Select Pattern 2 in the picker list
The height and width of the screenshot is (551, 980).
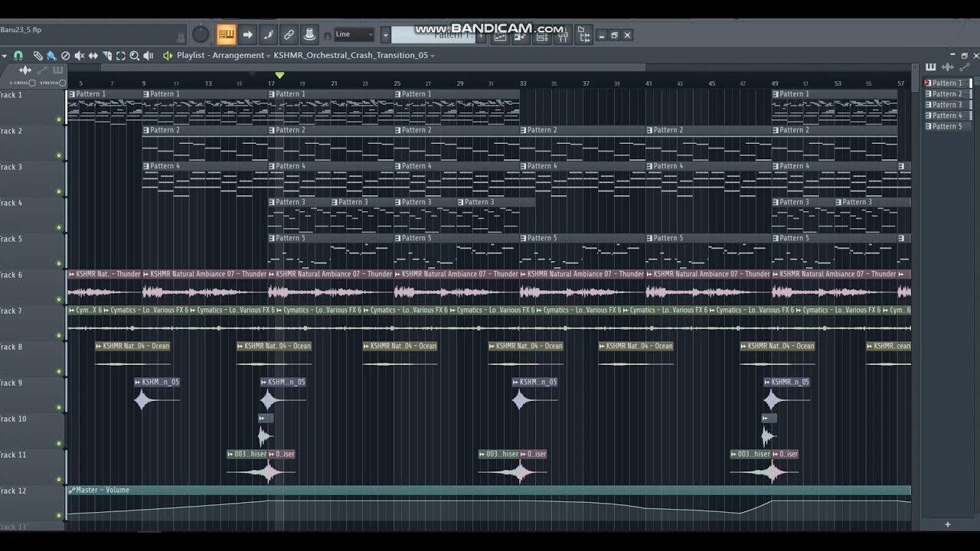pyautogui.click(x=947, y=93)
